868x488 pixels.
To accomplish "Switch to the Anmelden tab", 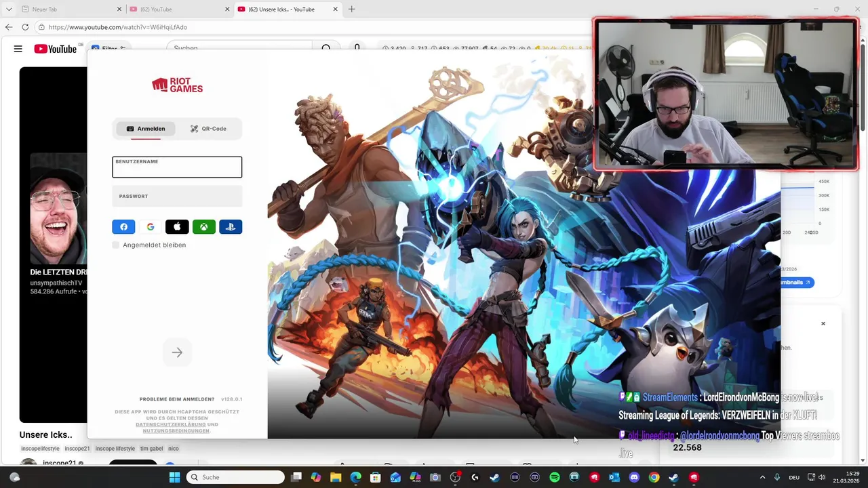I will click(x=146, y=129).
